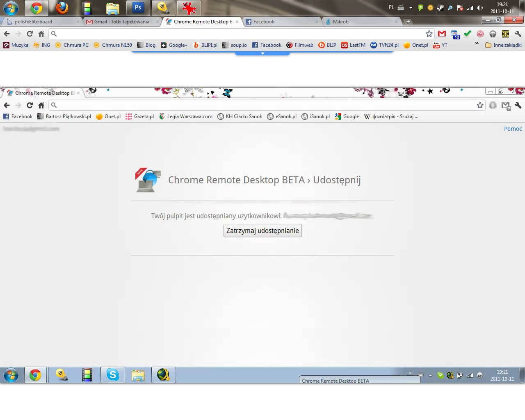Image resolution: width=525 pixels, height=420 pixels.
Task: Bookmark the page with the local star icon
Action: click(429, 34)
